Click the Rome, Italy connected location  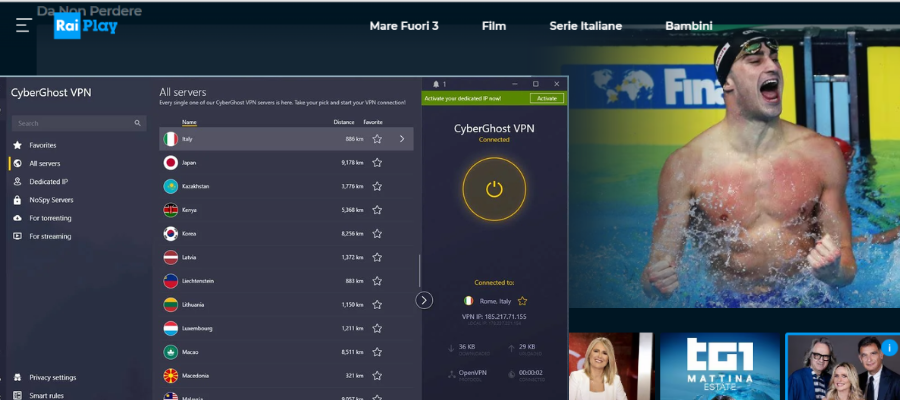pyautogui.click(x=495, y=301)
